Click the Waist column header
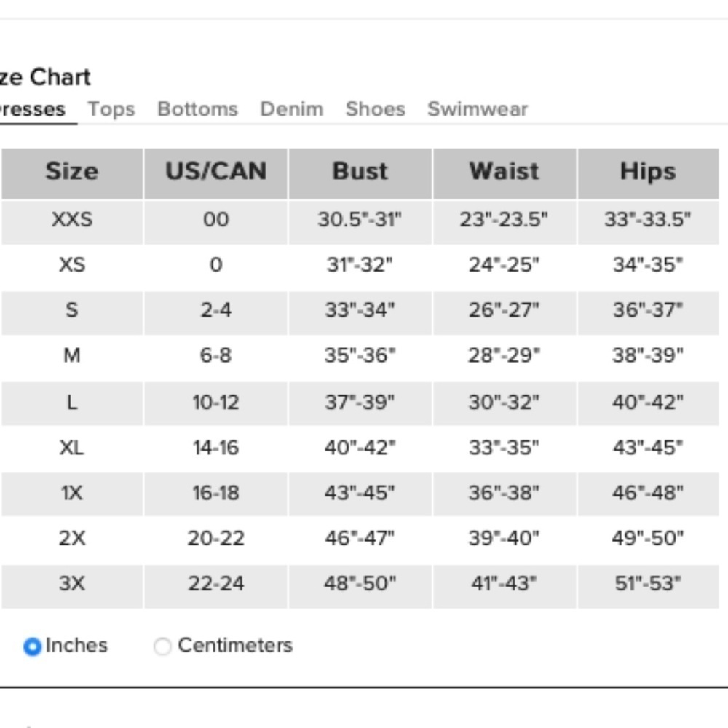 point(505,174)
